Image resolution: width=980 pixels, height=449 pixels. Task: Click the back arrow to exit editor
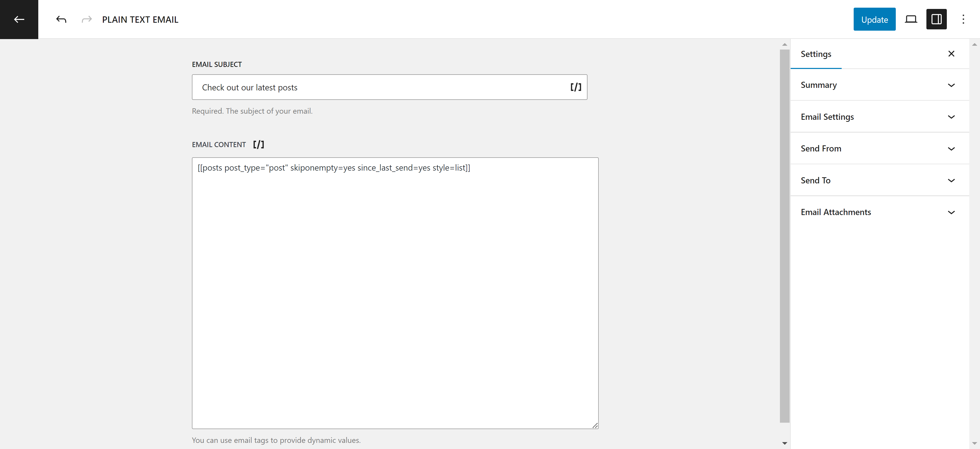19,19
